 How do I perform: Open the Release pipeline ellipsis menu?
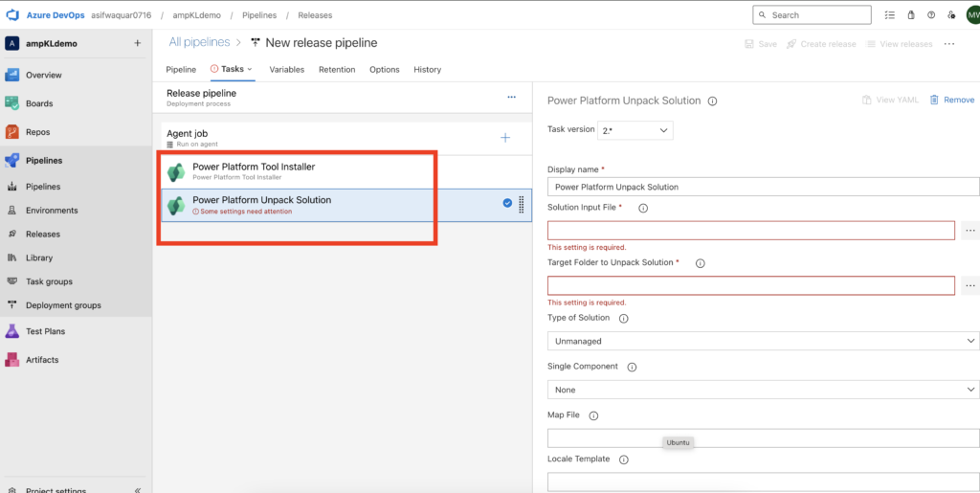point(511,97)
